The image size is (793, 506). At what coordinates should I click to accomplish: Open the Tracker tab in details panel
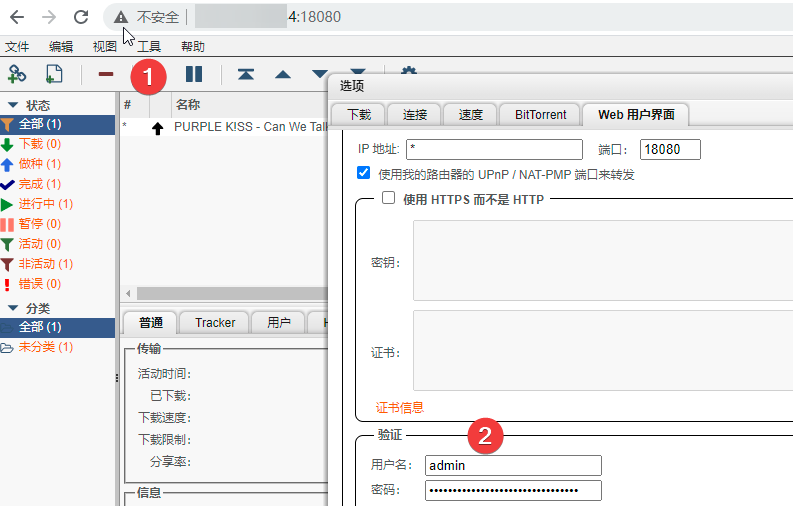(x=215, y=322)
